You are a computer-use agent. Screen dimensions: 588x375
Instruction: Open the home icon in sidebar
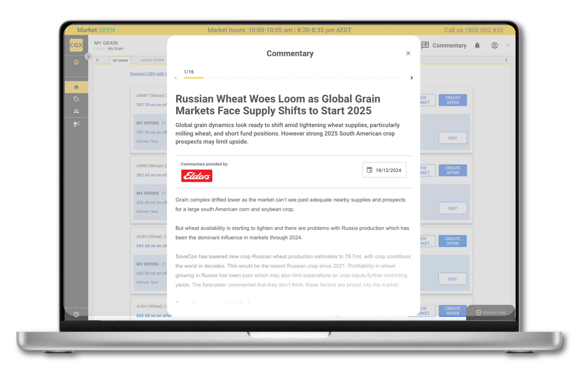pos(76,87)
